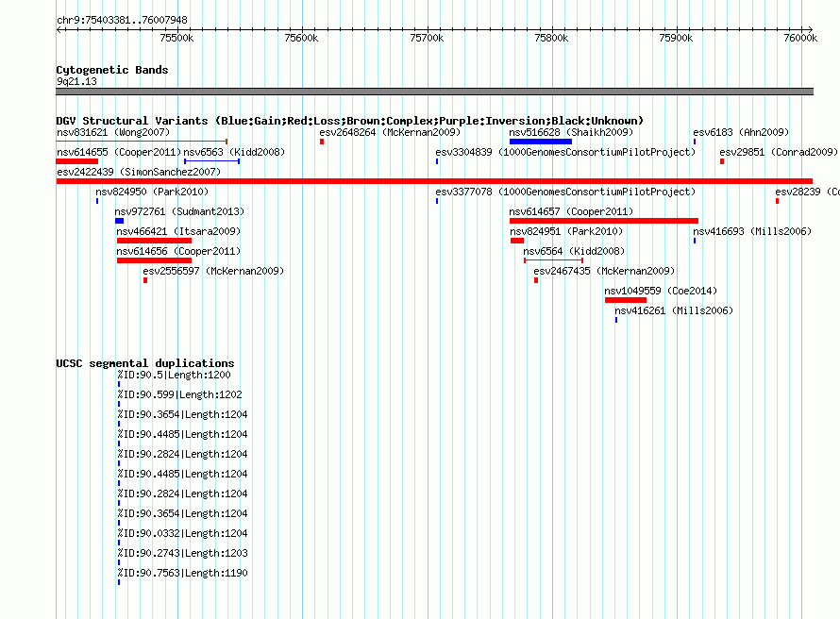The image size is (840, 619).
Task: Click the Cytogenetic Bands track title
Action: pos(112,70)
